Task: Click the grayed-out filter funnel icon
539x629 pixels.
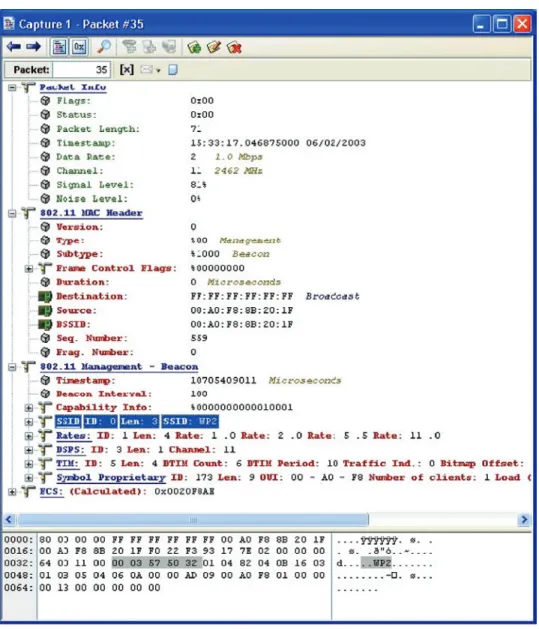Action: point(129,47)
